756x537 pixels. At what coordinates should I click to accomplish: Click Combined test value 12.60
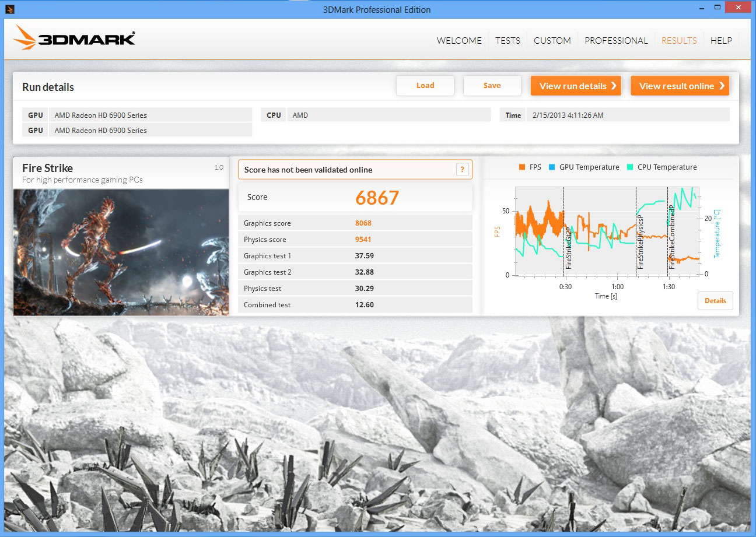[x=364, y=305]
